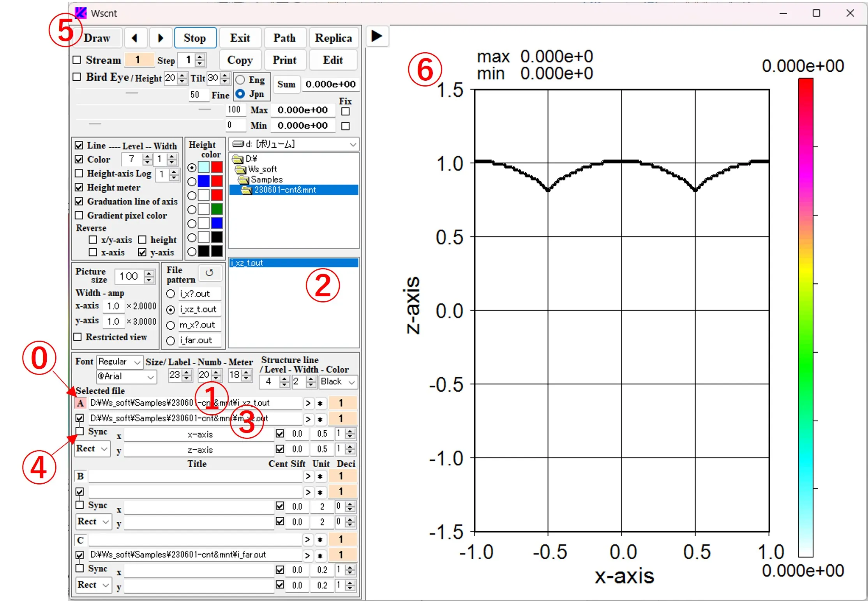Image resolution: width=868 pixels, height=601 pixels.
Task: Open the @Arial font dropdown
Action: tap(127, 377)
